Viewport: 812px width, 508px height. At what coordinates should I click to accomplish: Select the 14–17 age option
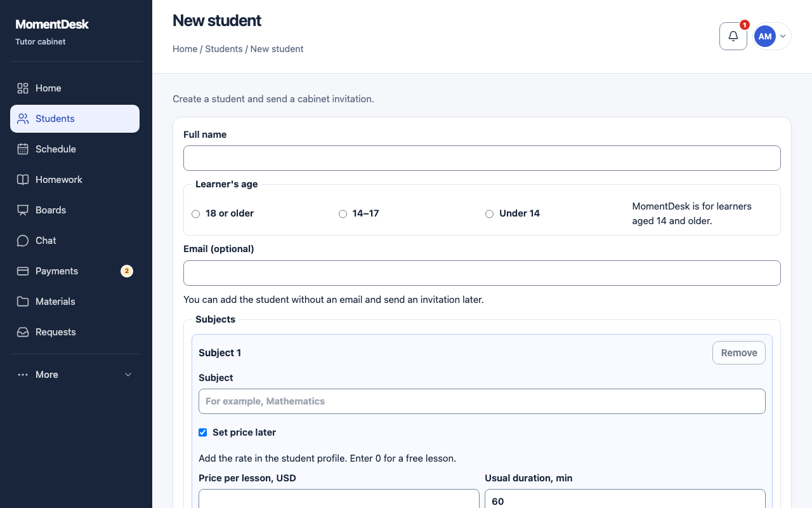click(x=343, y=214)
